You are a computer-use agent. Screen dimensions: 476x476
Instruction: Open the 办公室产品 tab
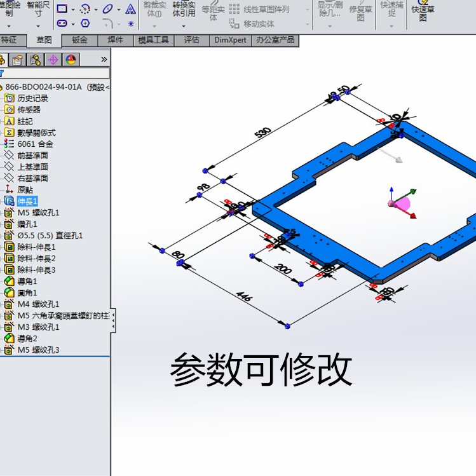[x=275, y=40]
